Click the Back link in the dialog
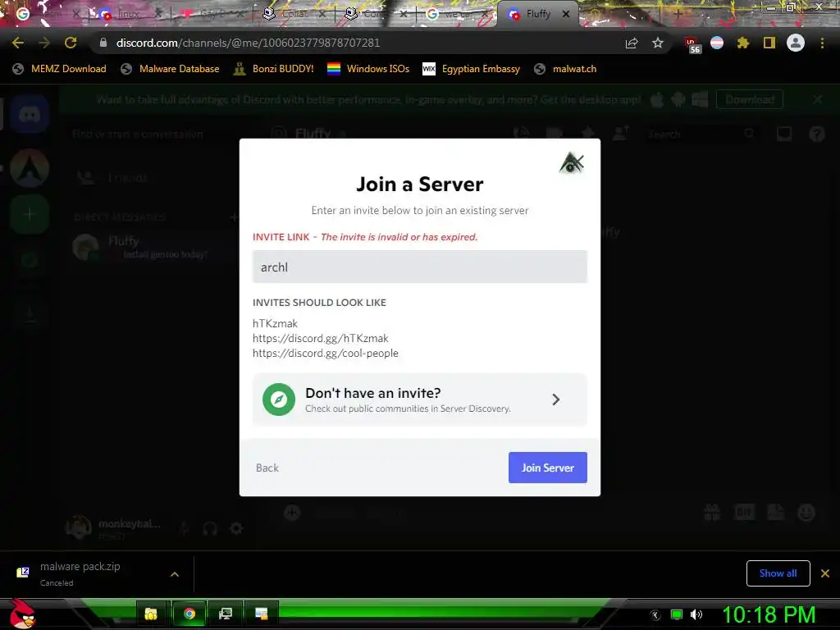Screen dimensions: 840x630 click(267, 468)
